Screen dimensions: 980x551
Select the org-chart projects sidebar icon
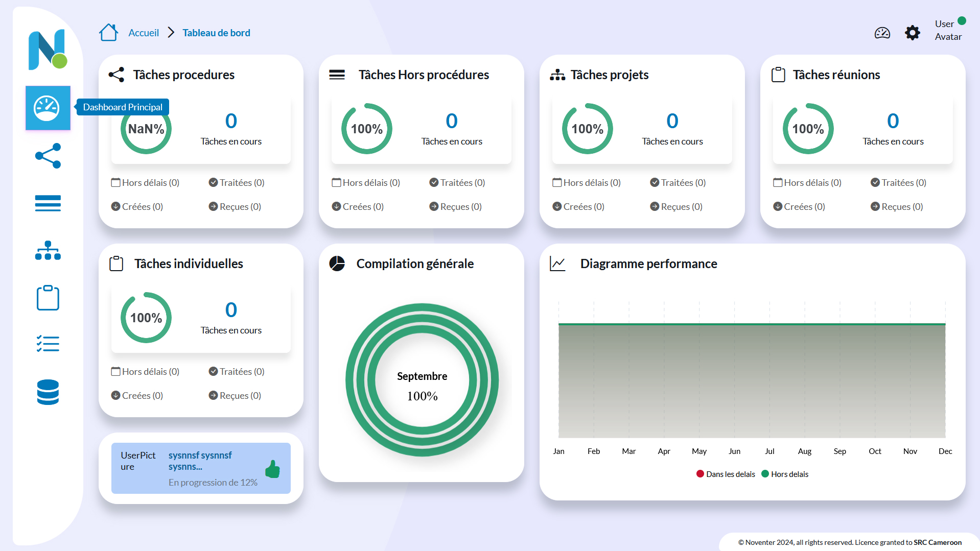pos(48,250)
